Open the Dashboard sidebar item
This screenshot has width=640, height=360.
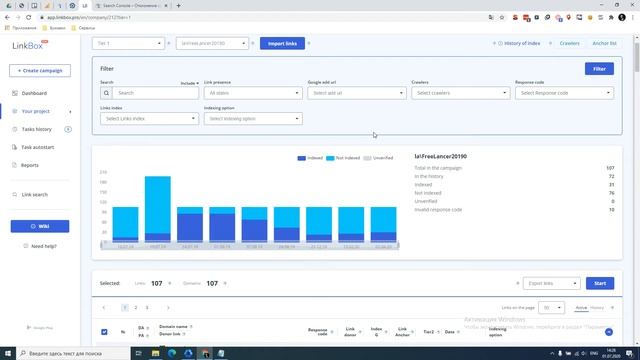point(34,93)
